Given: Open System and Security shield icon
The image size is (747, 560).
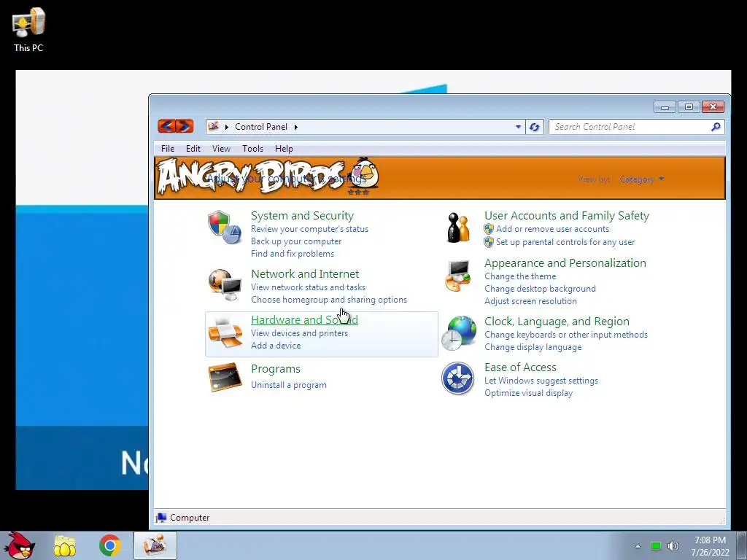Looking at the screenshot, I should pos(225,227).
